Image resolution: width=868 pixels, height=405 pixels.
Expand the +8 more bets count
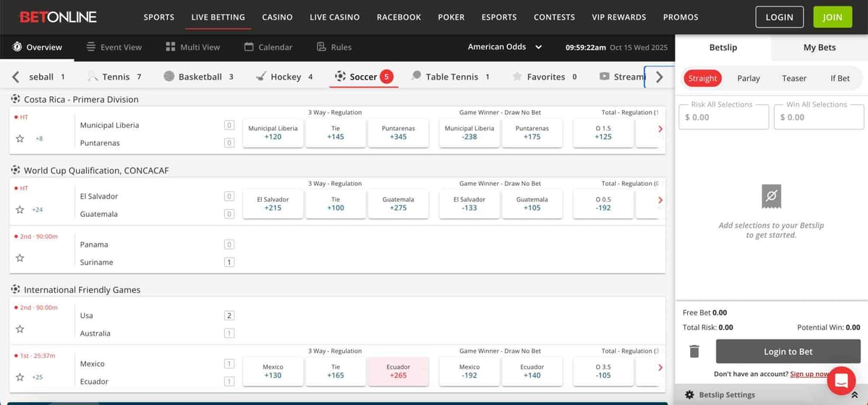[x=38, y=138]
